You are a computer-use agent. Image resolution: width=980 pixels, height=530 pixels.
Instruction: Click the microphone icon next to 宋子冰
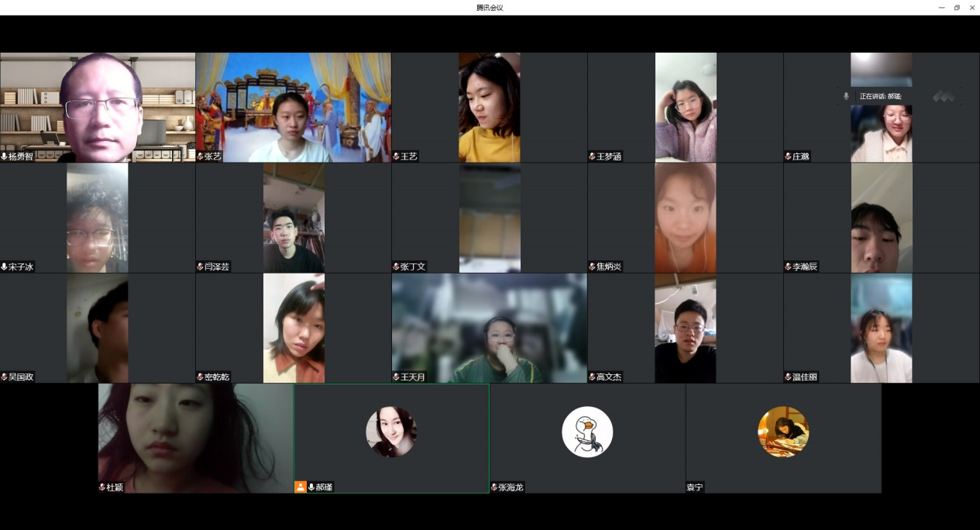click(x=5, y=267)
